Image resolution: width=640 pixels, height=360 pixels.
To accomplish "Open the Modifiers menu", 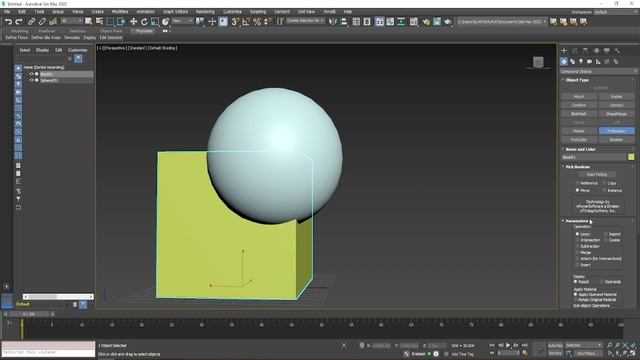I will [x=120, y=12].
